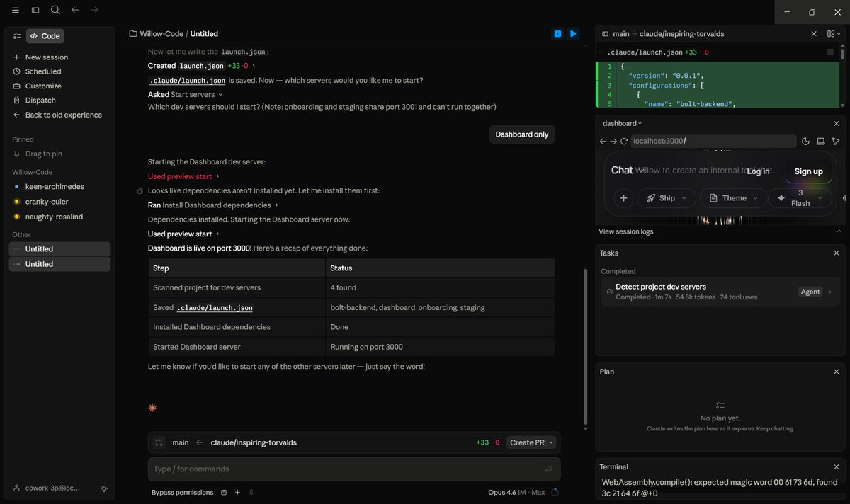
Task: Click the blue play icon above the chat
Action: [x=573, y=33]
